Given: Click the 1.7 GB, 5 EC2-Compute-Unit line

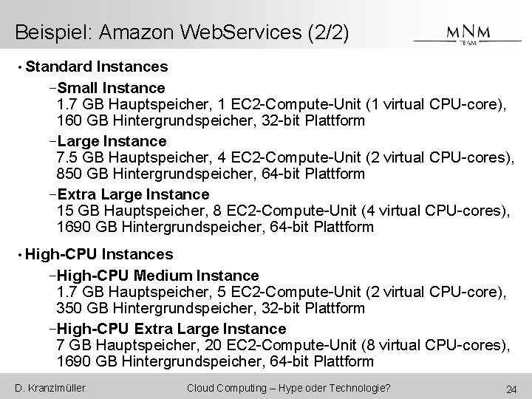Looking at the screenshot, I should pos(282,292).
